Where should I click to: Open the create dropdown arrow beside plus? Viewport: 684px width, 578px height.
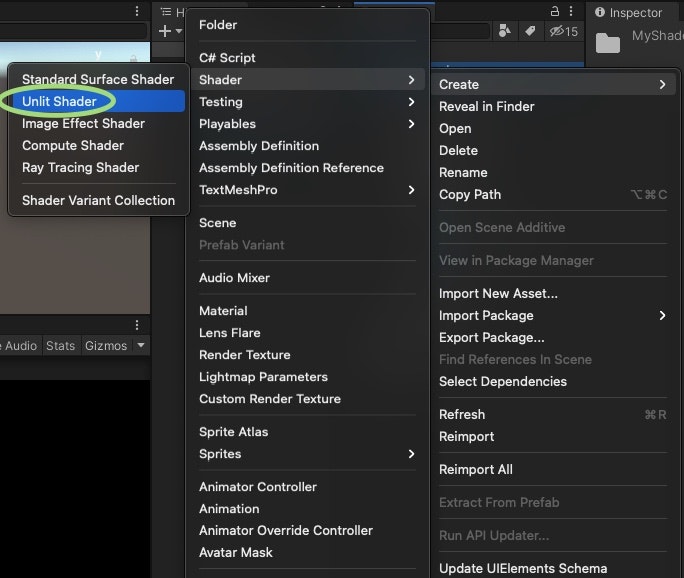[179, 31]
